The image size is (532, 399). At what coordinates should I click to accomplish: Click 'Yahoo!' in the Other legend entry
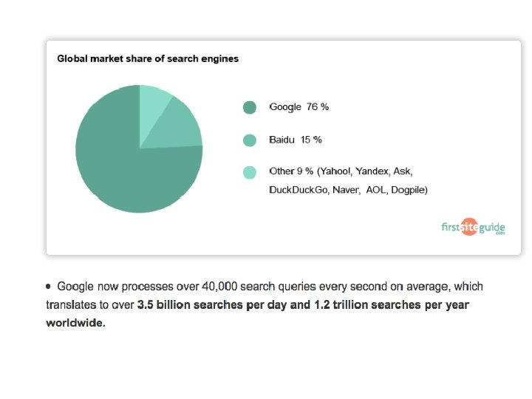click(x=335, y=171)
